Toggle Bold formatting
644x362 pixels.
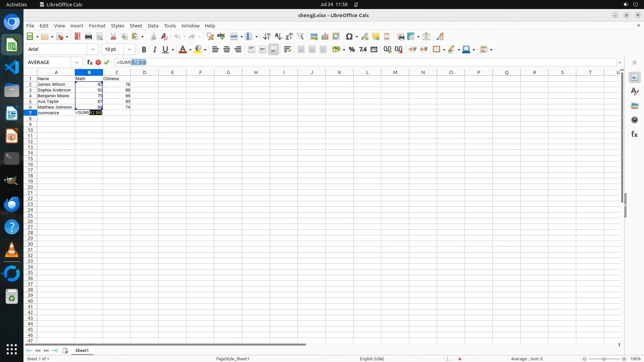point(144,50)
